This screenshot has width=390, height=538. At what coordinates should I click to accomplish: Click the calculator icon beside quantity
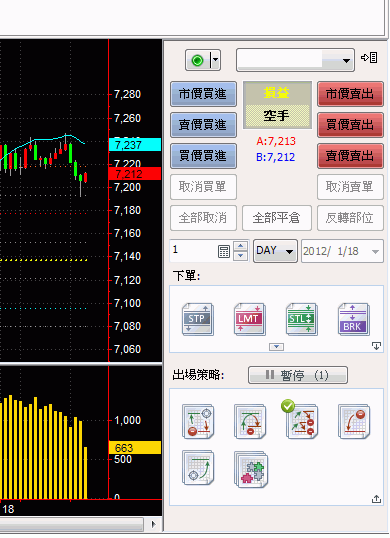coord(224,251)
